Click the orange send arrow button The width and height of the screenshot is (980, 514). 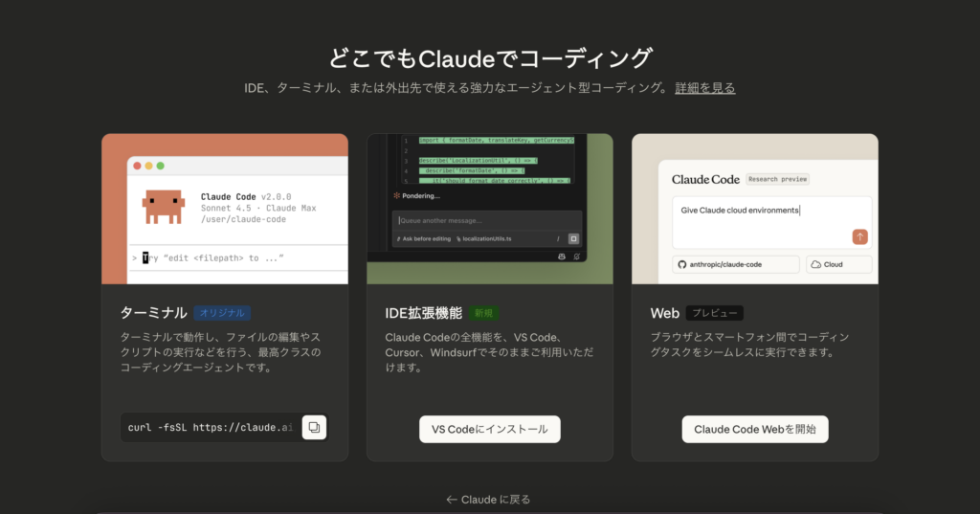859,236
